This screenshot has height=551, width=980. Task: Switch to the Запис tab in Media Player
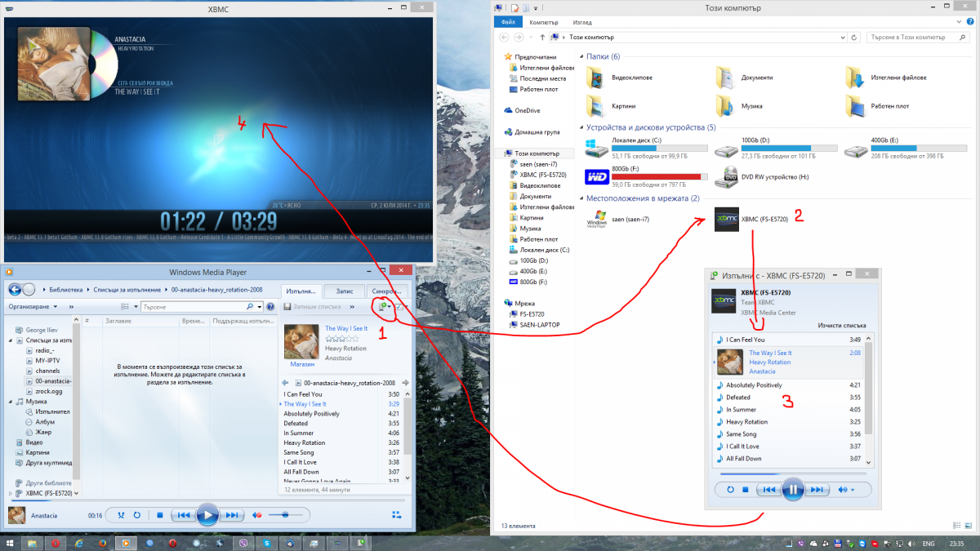[x=344, y=291]
